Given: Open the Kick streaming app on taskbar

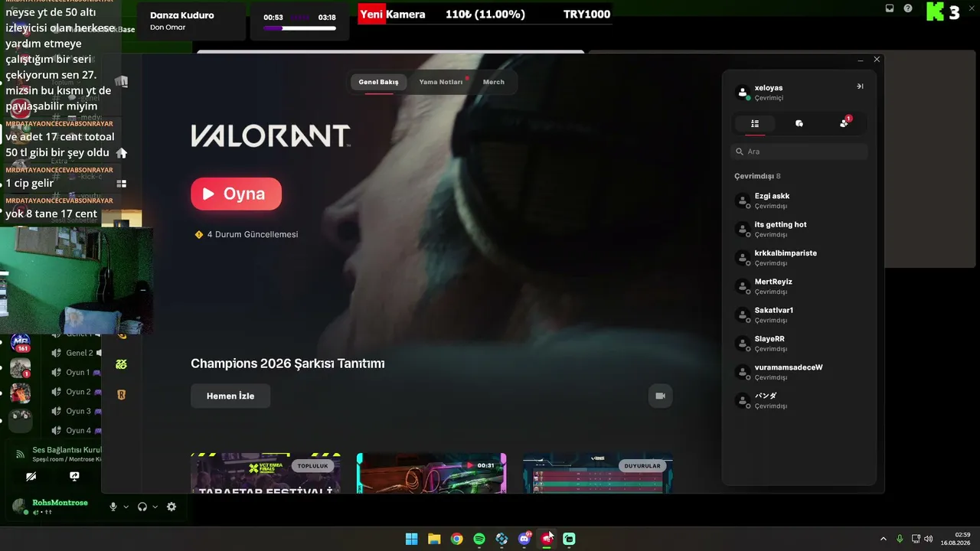Looking at the screenshot, I should [570, 539].
